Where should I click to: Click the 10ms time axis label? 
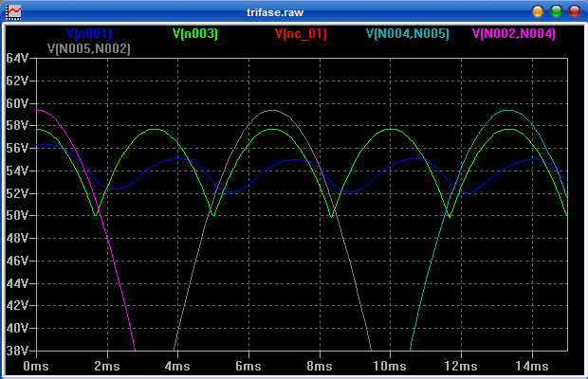pyautogui.click(x=389, y=366)
